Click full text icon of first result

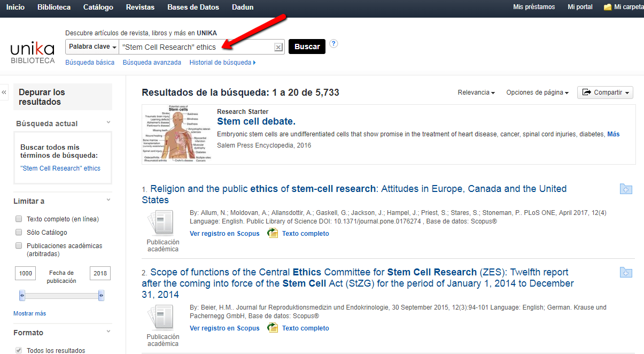[x=273, y=233]
